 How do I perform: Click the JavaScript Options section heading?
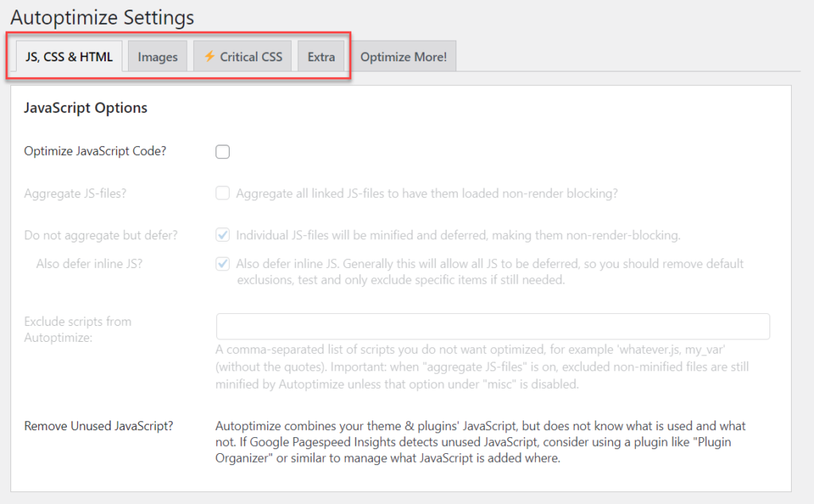click(86, 108)
